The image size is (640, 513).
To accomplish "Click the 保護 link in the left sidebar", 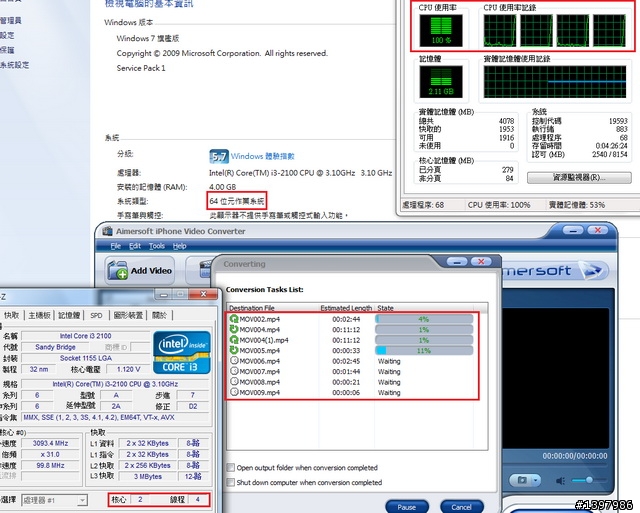I will pyautogui.click(x=7, y=50).
